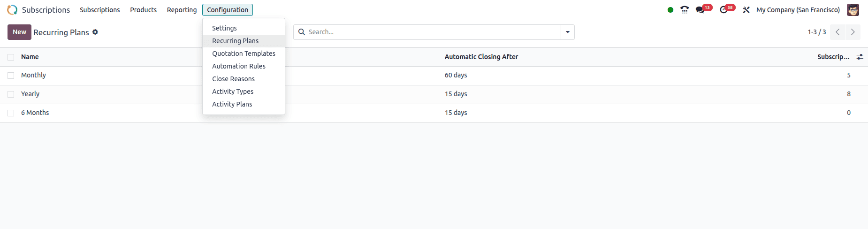Choose Close Reasons menu entry
This screenshot has width=868, height=229.
[x=233, y=79]
